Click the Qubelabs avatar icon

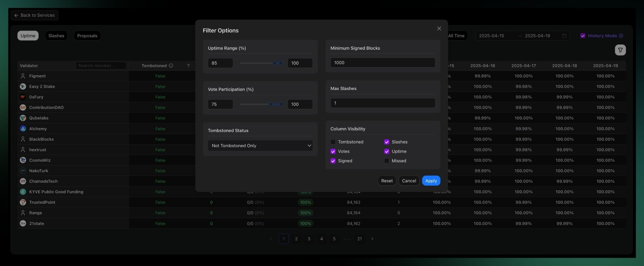(23, 118)
